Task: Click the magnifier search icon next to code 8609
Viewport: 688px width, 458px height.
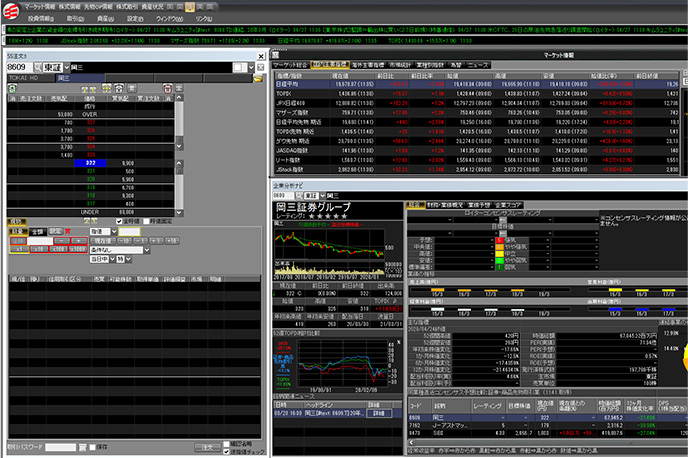Action: tap(38, 67)
